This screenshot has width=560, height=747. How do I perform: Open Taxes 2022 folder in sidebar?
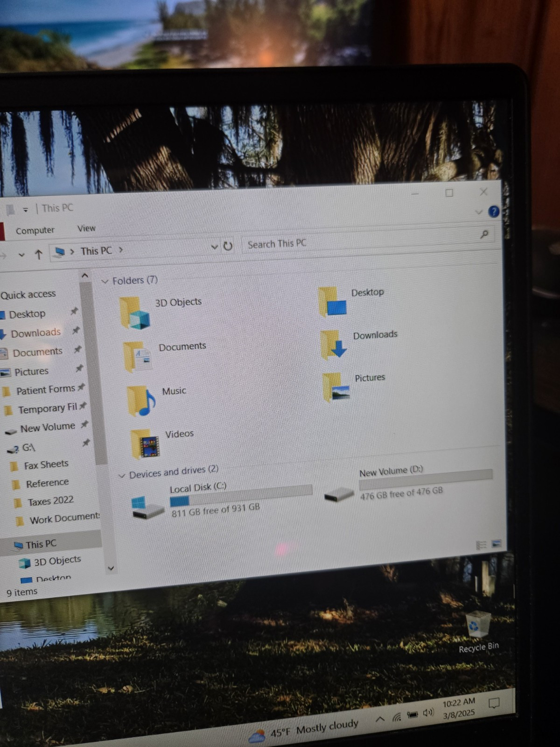point(50,501)
